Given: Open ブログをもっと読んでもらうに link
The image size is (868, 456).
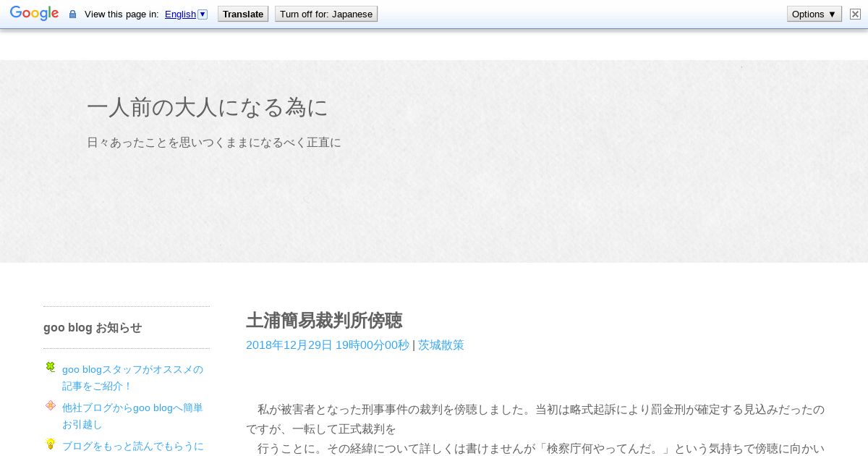Looking at the screenshot, I should [x=133, y=447].
